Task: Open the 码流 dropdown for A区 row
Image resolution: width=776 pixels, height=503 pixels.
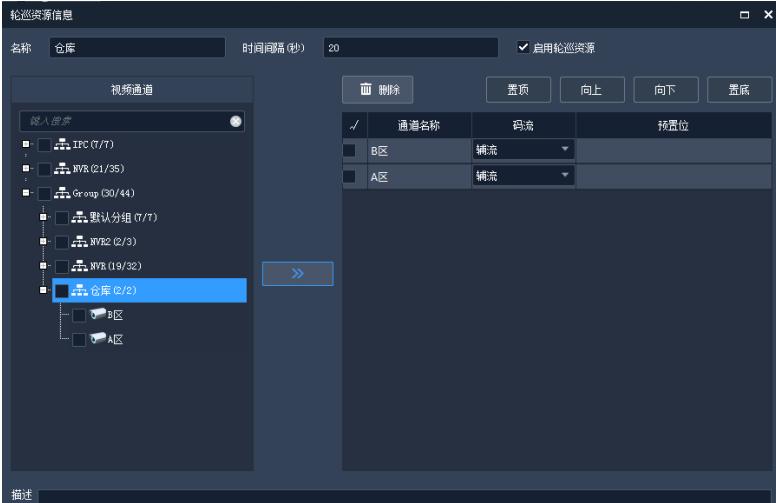Action: pos(523,175)
